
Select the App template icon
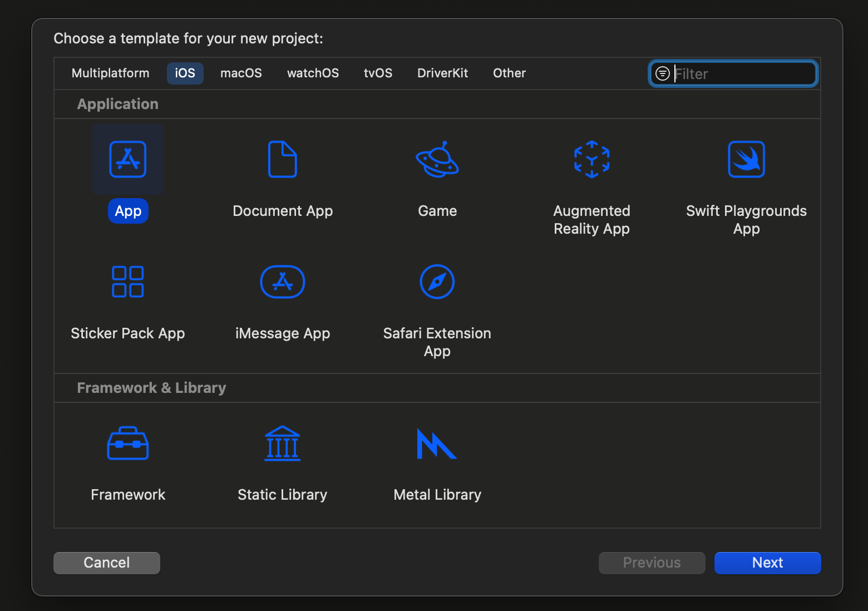pos(128,159)
